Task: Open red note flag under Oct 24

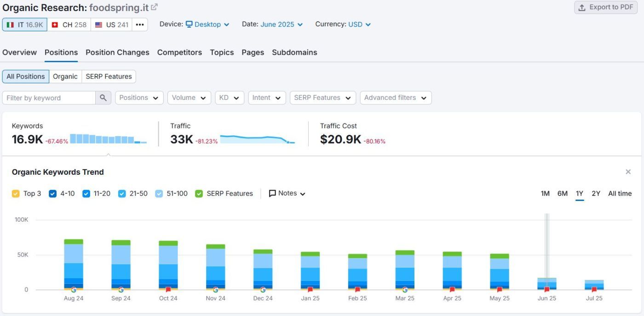Action: click(x=168, y=289)
